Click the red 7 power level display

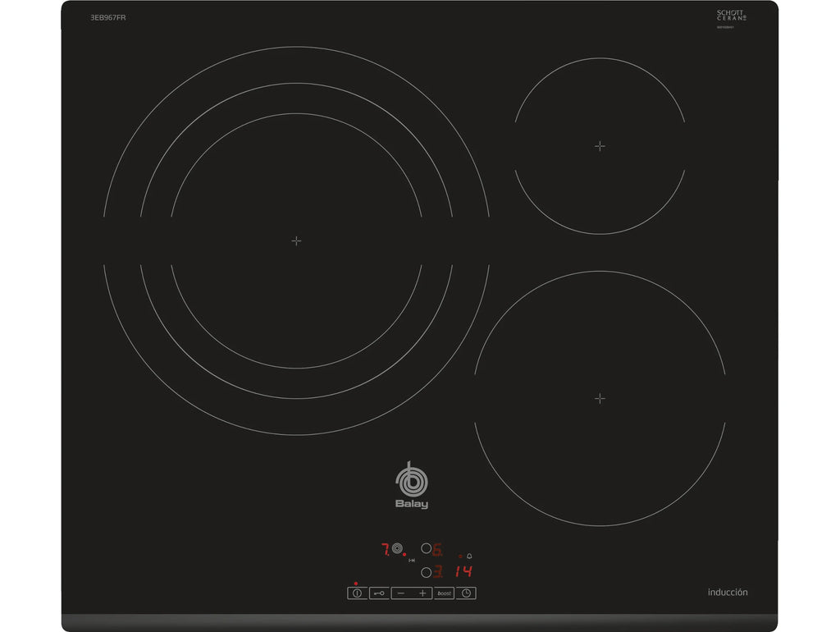[384, 549]
